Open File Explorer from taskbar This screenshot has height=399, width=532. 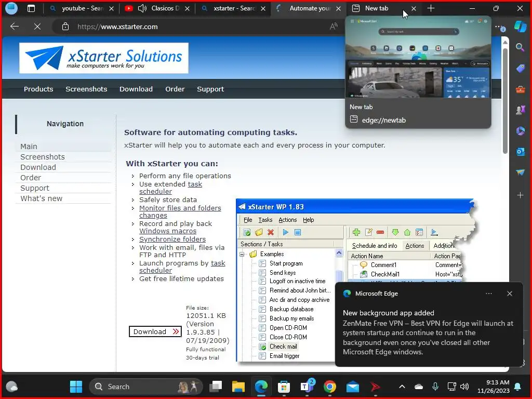click(x=238, y=387)
